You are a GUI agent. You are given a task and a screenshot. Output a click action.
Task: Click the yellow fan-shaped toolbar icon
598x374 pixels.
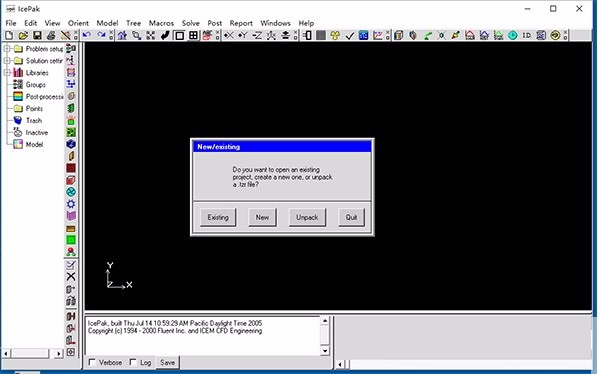tap(335, 35)
